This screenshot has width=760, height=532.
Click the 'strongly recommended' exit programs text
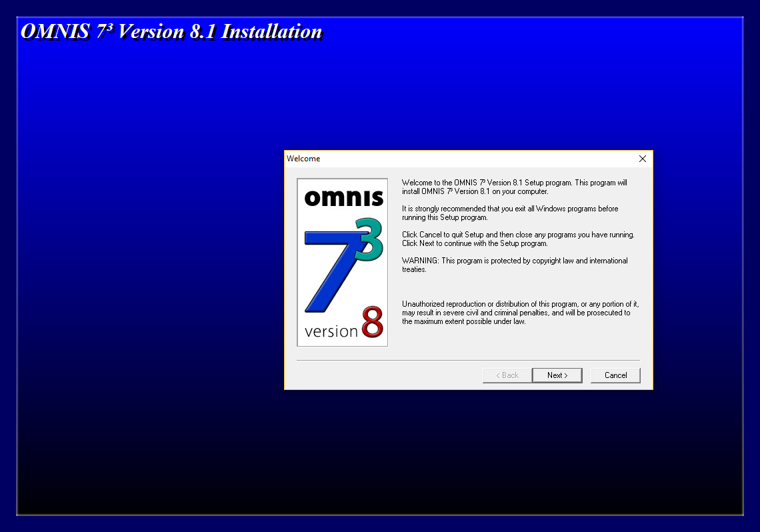(510, 213)
